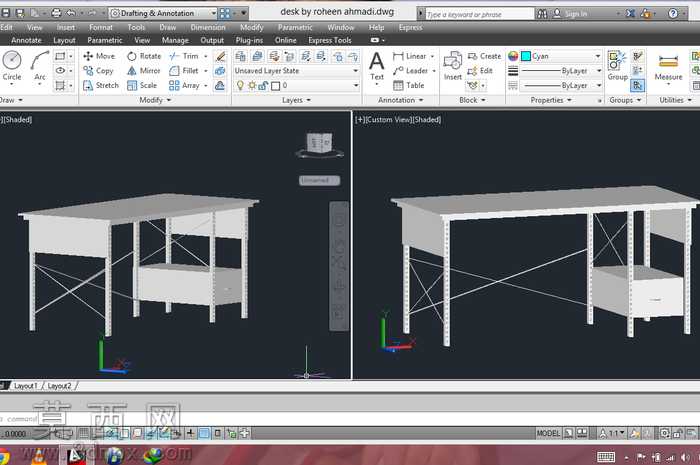Viewport: 700px width, 465px height.
Task: Open the current layer 0 dropdown
Action: [x=296, y=85]
